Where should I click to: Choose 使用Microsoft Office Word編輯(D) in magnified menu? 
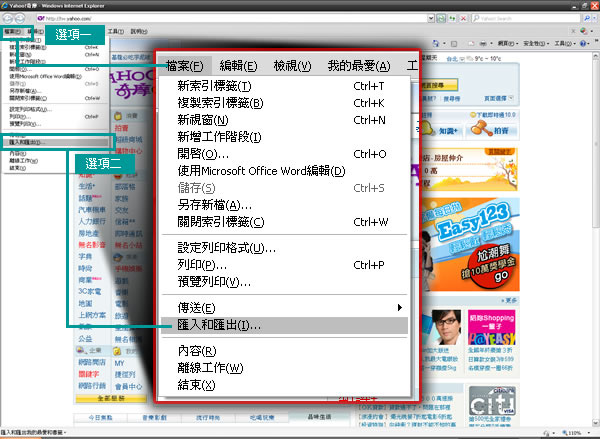[284, 171]
